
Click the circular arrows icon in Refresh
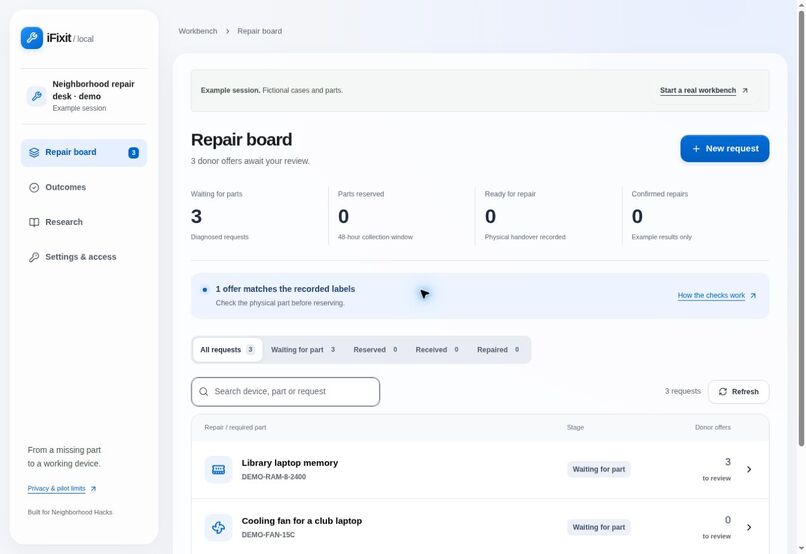723,392
